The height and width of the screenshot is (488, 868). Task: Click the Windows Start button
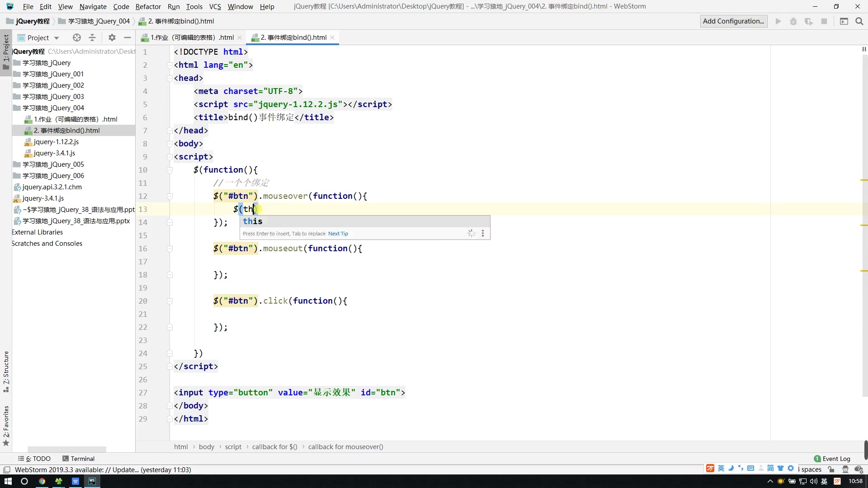coord(8,481)
